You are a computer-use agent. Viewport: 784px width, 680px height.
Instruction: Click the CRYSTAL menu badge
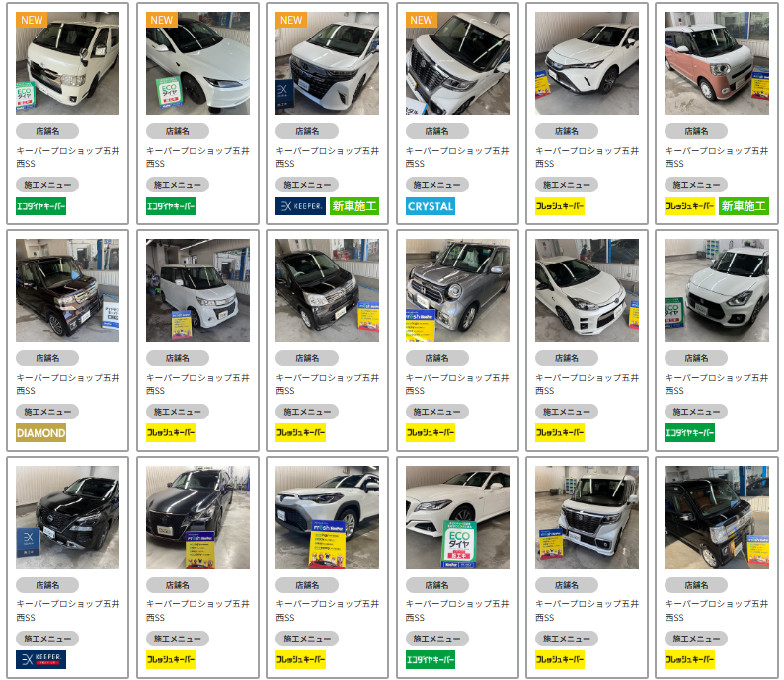tap(430, 206)
